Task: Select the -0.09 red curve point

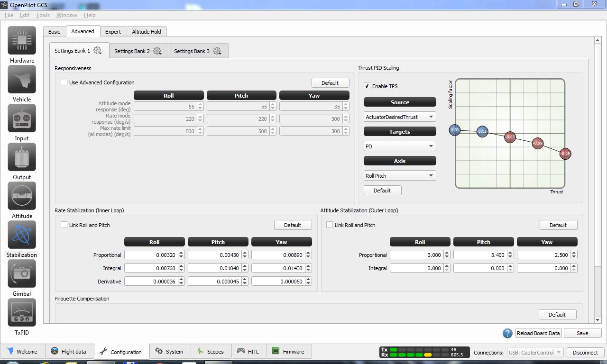Action: 537,143
